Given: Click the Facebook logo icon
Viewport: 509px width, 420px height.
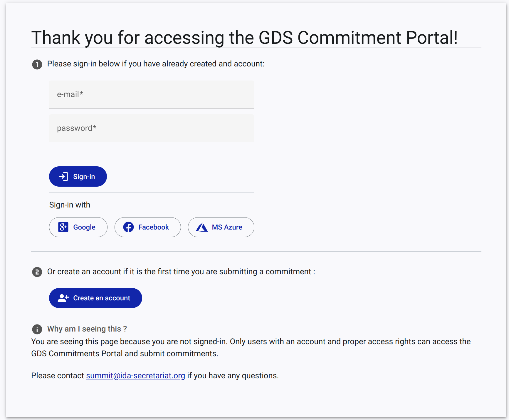Looking at the screenshot, I should [128, 227].
